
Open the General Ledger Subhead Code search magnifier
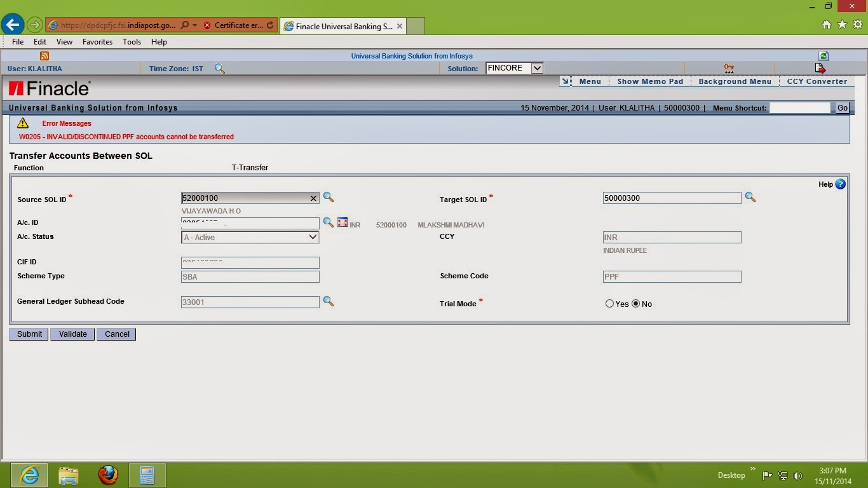click(329, 301)
